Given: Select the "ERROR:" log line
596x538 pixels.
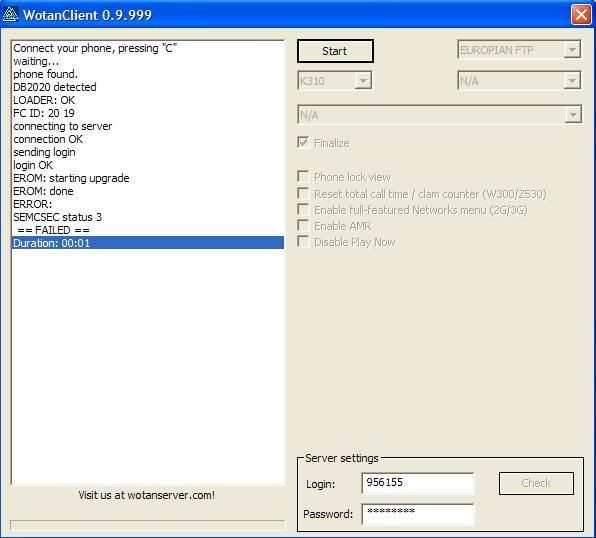Looking at the screenshot, I should point(148,204).
